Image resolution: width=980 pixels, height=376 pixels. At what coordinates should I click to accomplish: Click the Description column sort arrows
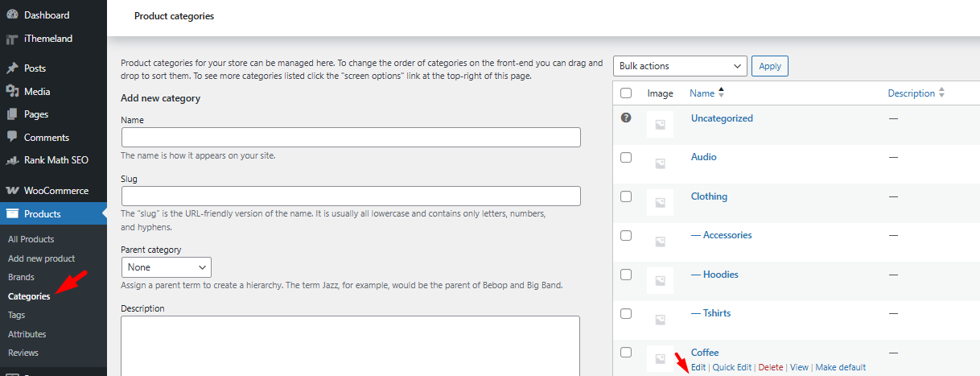[x=941, y=93]
